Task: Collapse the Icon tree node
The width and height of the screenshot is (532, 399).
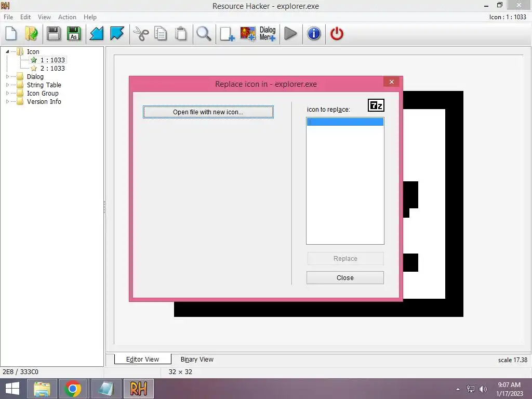Action: tap(7, 51)
